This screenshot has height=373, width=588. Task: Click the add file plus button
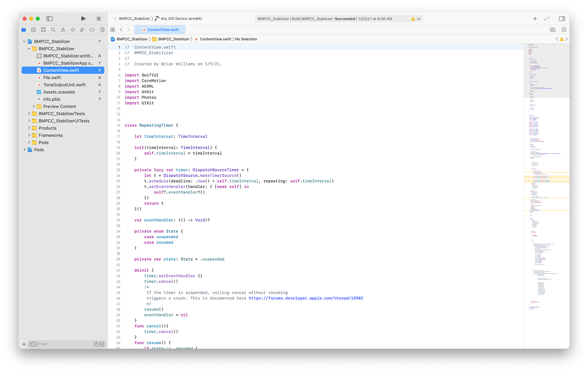(24, 344)
